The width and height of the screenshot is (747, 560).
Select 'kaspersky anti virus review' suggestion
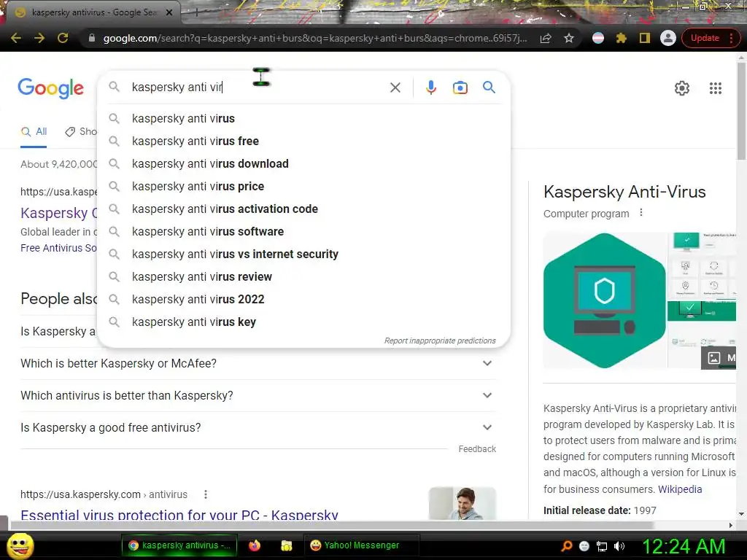(303, 276)
